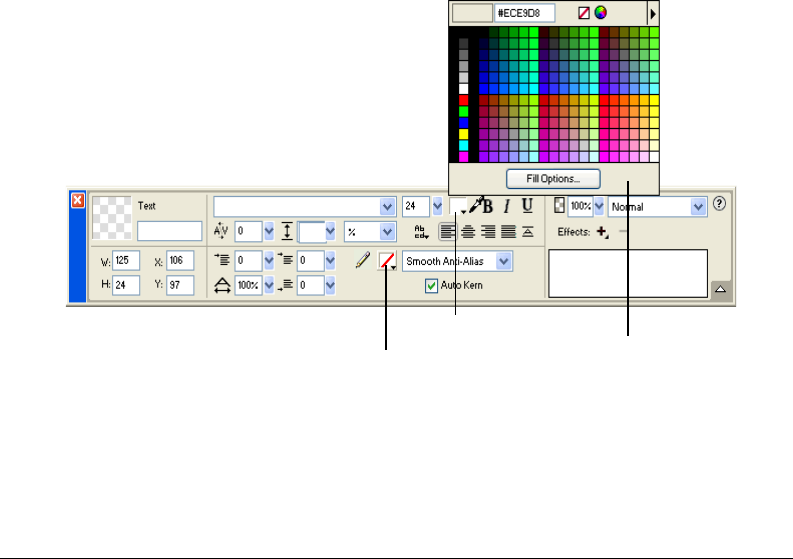
Task: Toggle Underline text style
Action: point(527,206)
